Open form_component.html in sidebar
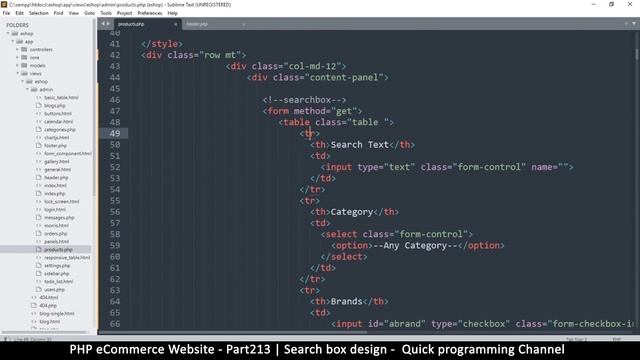Screen dimensions: 640x360 point(68,153)
